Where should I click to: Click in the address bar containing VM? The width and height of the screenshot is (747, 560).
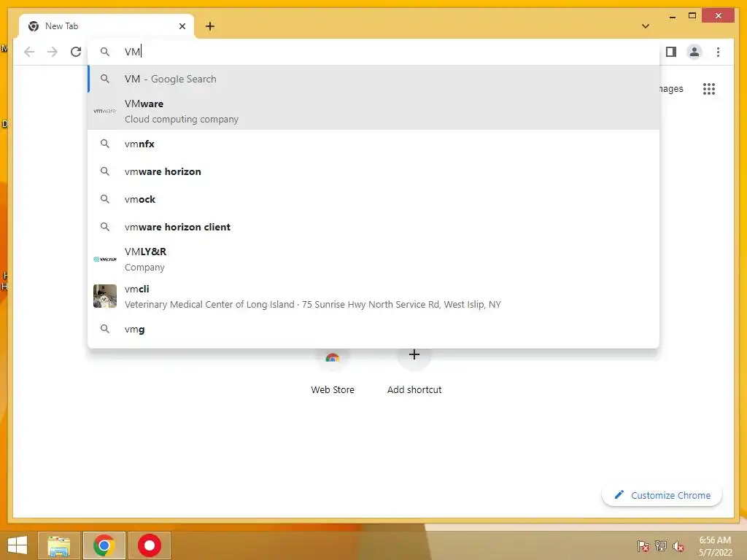point(373,52)
